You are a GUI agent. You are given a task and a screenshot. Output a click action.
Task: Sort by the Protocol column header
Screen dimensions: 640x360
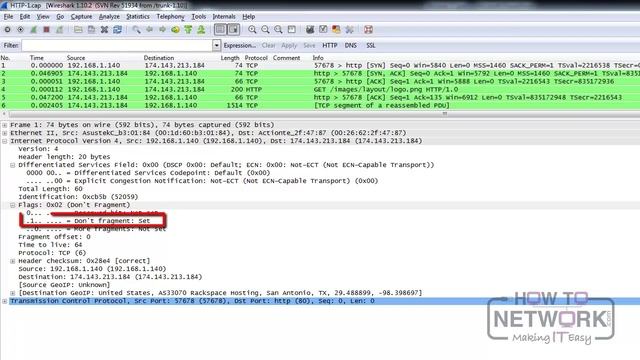click(256, 58)
